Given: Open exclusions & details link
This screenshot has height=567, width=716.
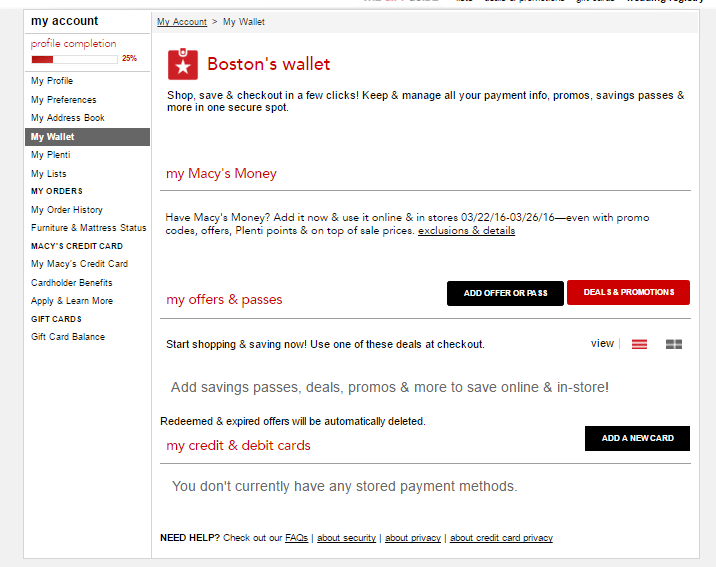Looking at the screenshot, I should point(466,231).
